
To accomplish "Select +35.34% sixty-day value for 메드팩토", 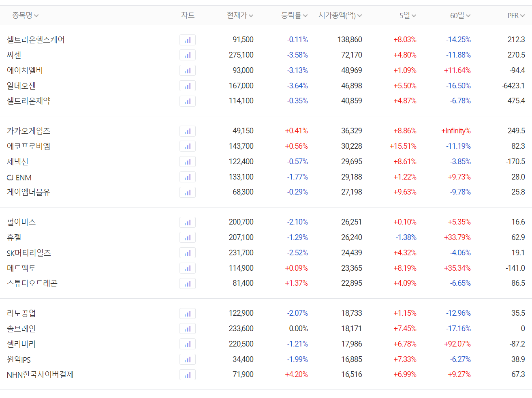I will coord(457,268).
